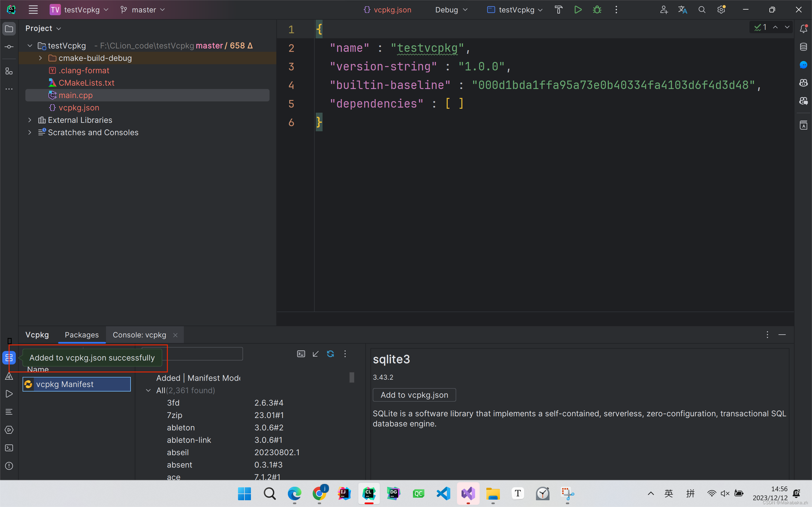The width and height of the screenshot is (812, 507).
Task: Open Search Everywhere with the magnifier icon
Action: coord(702,9)
